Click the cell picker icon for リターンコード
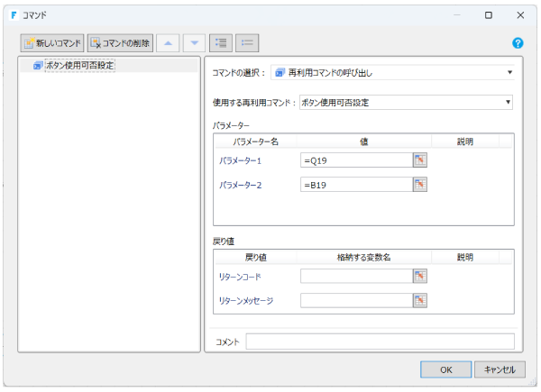This screenshot has height=392, width=541. pyautogui.click(x=419, y=277)
